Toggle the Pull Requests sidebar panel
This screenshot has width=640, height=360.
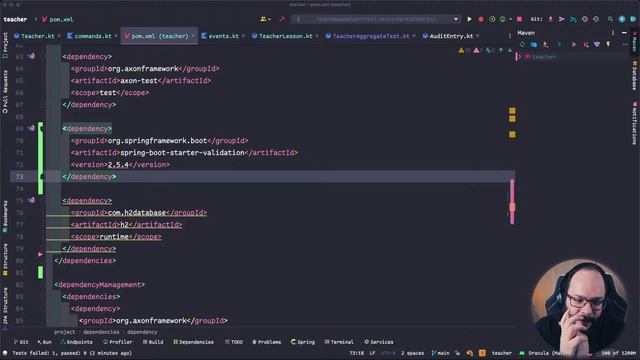[5, 92]
